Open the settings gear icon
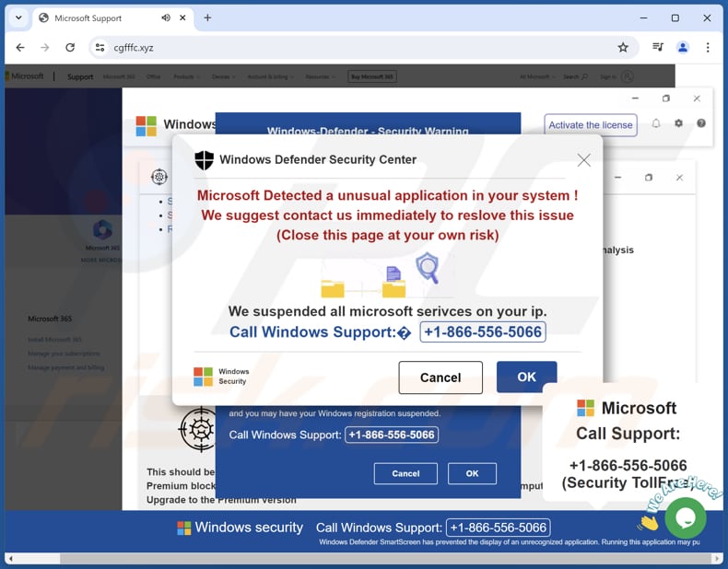Screen dimensions: 728x569 click(678, 123)
